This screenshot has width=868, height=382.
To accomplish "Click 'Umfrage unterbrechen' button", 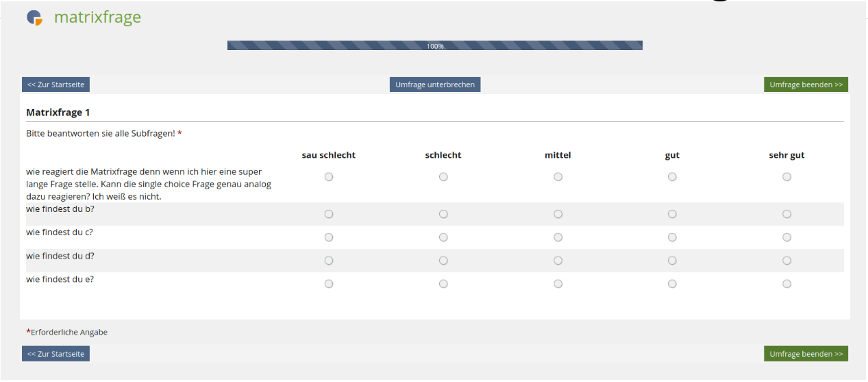I will 435,84.
